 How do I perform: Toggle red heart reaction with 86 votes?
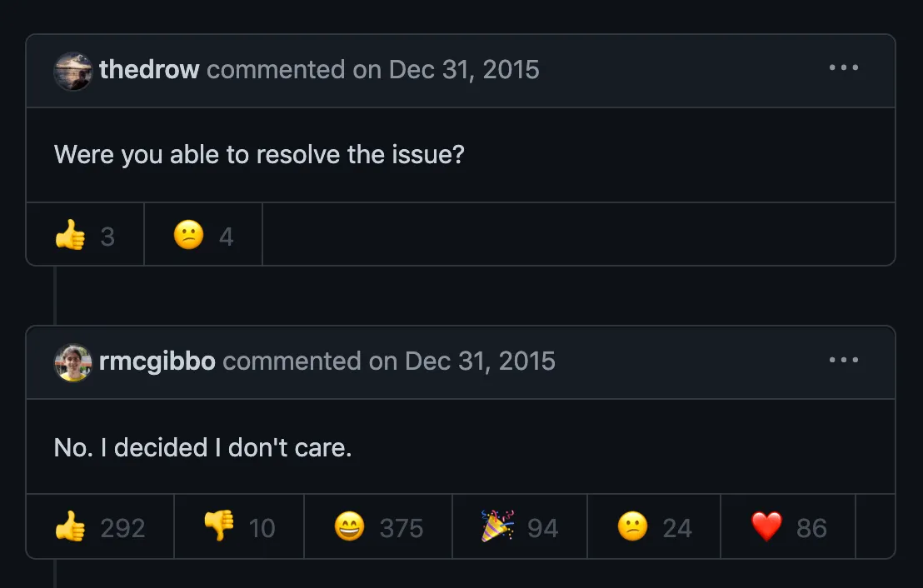tap(788, 526)
